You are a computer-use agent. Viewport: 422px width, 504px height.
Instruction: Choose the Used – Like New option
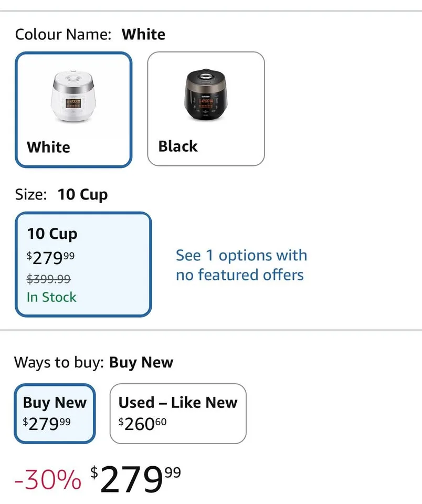point(177,413)
